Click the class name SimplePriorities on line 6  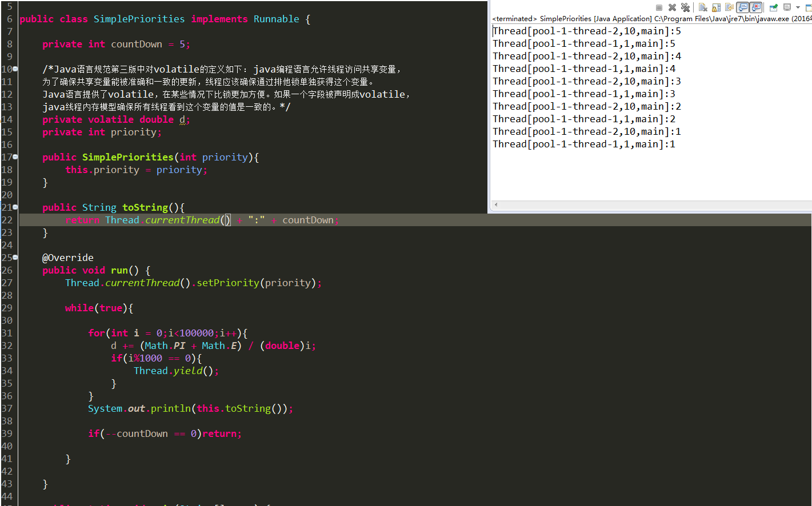point(139,19)
